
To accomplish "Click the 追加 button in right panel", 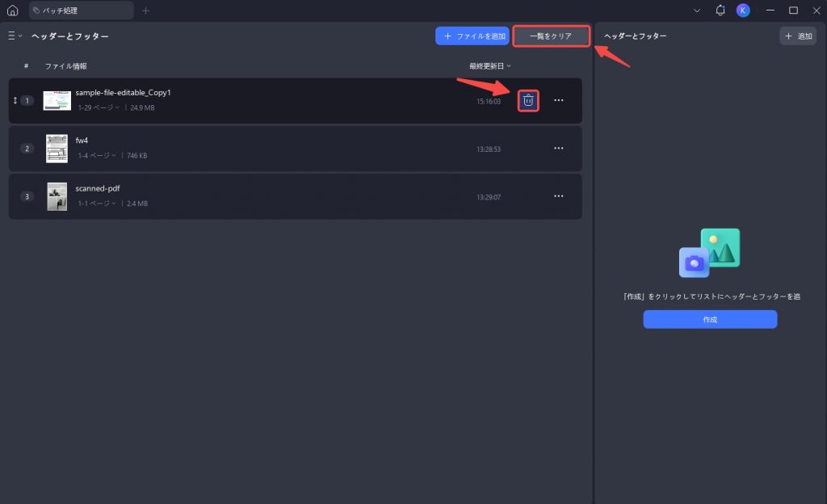I will (798, 36).
